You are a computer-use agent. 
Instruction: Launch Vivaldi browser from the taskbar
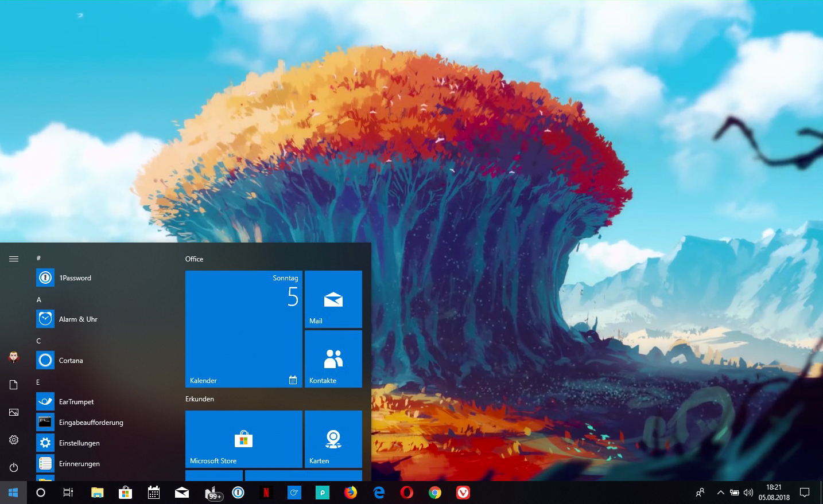tap(463, 493)
